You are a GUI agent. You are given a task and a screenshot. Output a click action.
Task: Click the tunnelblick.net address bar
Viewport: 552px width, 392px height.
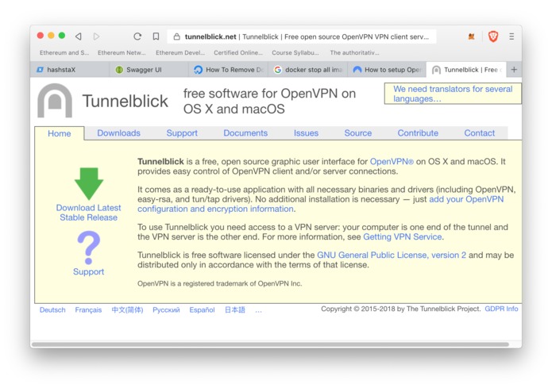[x=302, y=37]
